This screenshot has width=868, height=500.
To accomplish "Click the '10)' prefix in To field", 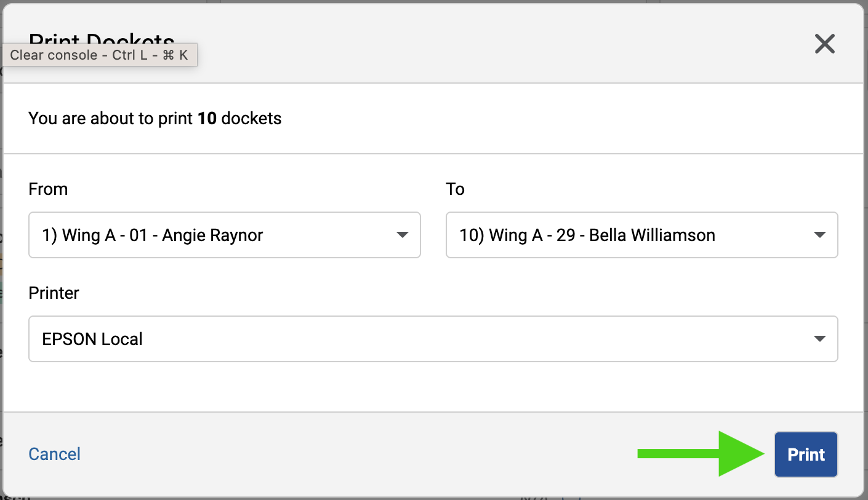I will click(471, 236).
